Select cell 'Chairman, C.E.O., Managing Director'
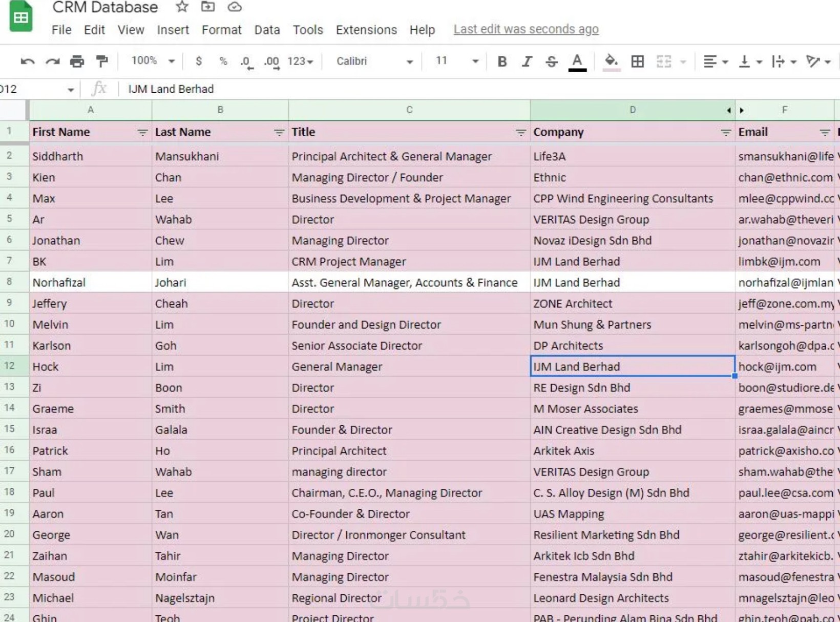Screen dimensions: 840x622 409,492
